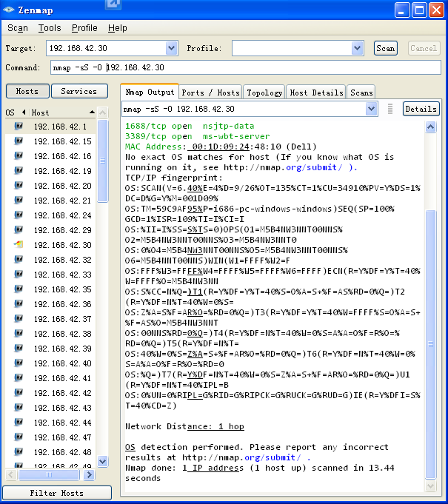Click host list vertical scrollbar thumb
Viewport: 448px width, 504px height.
tap(103, 161)
